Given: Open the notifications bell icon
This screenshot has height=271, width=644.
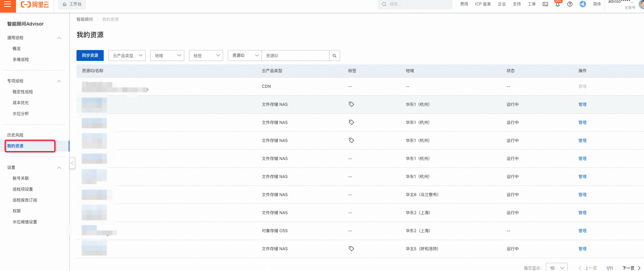Looking at the screenshot, I should click(x=558, y=4).
